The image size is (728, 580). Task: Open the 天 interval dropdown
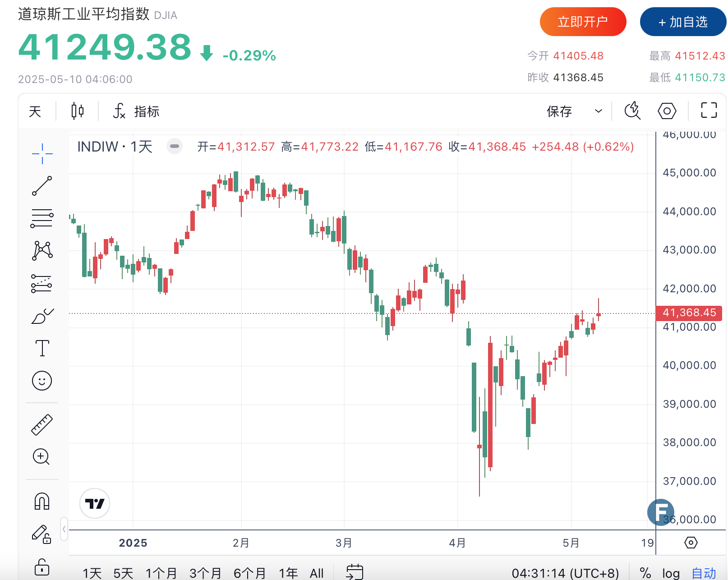35,111
